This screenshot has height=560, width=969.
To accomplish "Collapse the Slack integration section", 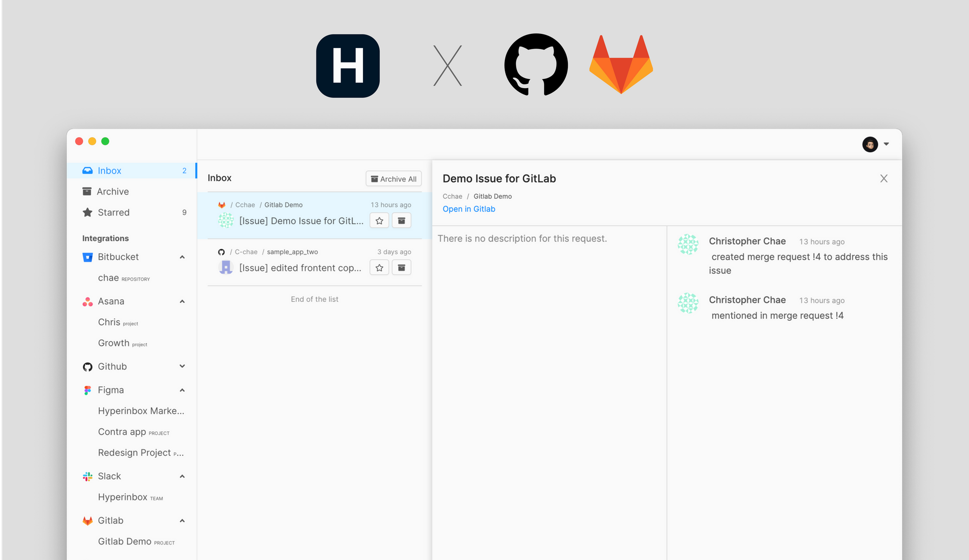I will [x=182, y=476].
